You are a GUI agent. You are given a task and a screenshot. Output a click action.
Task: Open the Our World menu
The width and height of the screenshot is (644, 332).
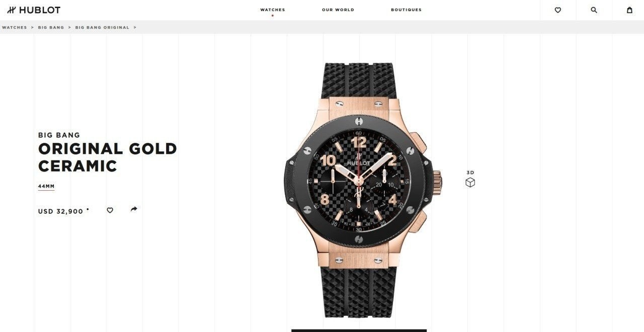click(x=338, y=10)
